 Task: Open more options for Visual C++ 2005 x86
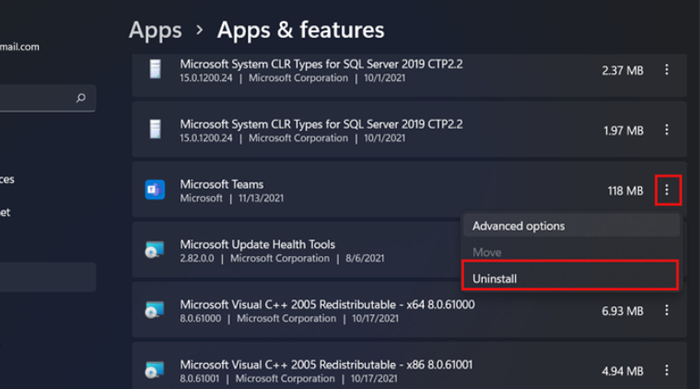pos(667,370)
